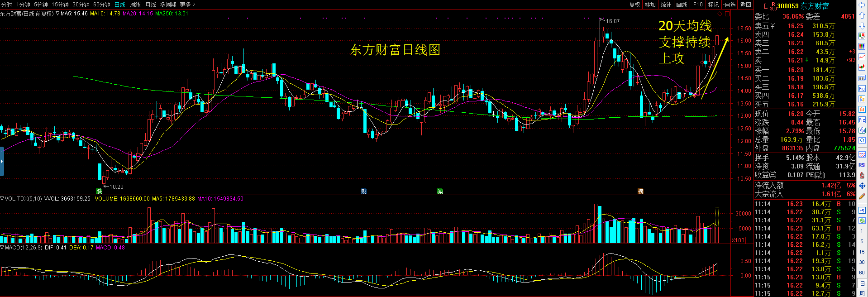The width and height of the screenshot is (868, 297).
Task: Click the up arrow icon in right sidebar
Action: pyautogui.click(x=862, y=16)
